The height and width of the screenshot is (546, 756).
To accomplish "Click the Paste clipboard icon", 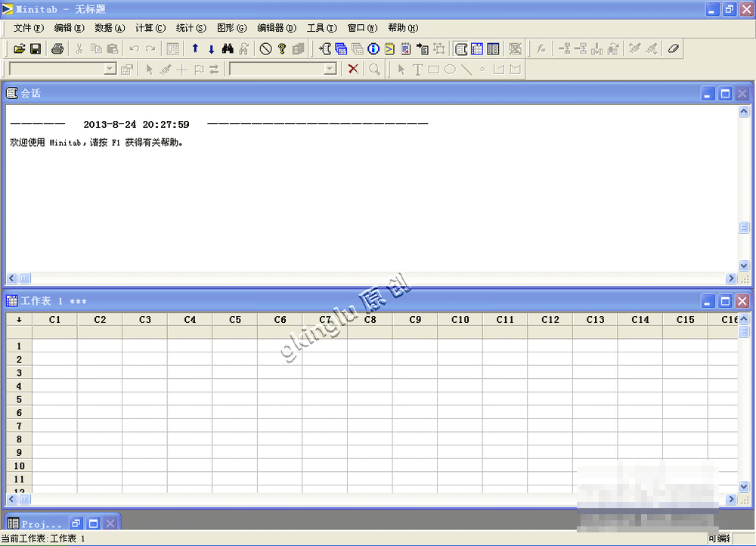I will [x=113, y=48].
